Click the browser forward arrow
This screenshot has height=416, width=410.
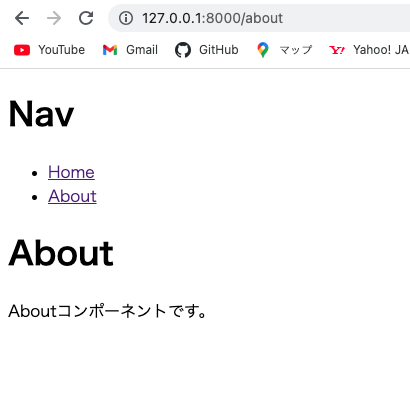(x=54, y=18)
